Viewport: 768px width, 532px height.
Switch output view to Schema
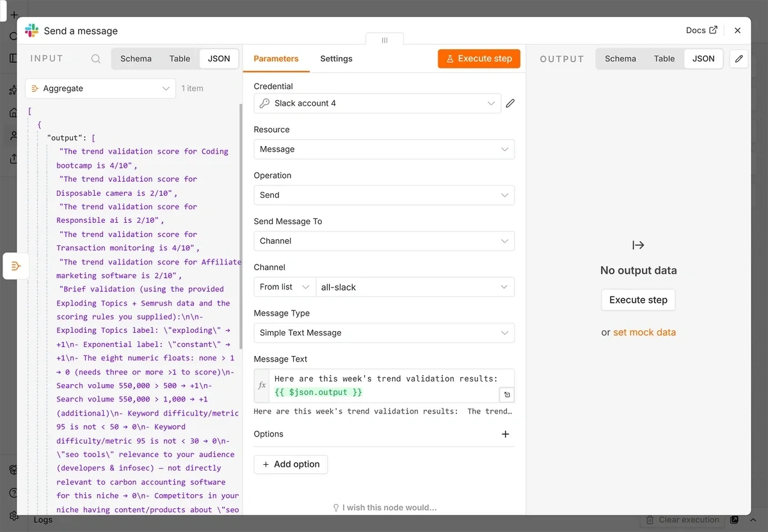click(620, 58)
